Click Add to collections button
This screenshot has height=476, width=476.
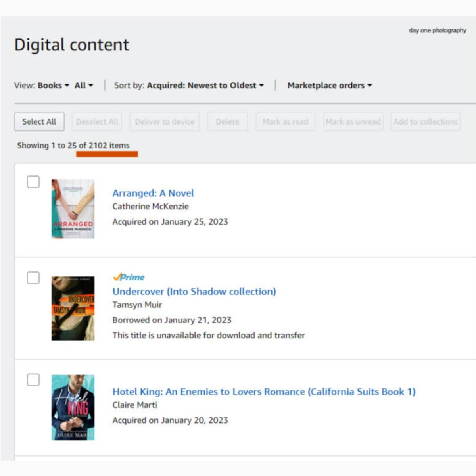425,122
